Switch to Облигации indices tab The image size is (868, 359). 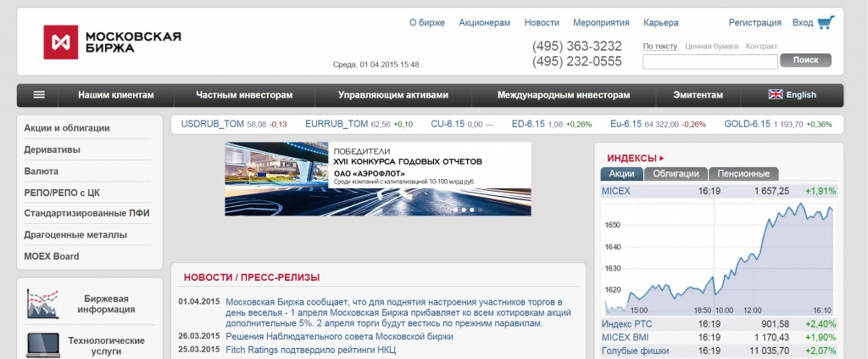pyautogui.click(x=676, y=173)
